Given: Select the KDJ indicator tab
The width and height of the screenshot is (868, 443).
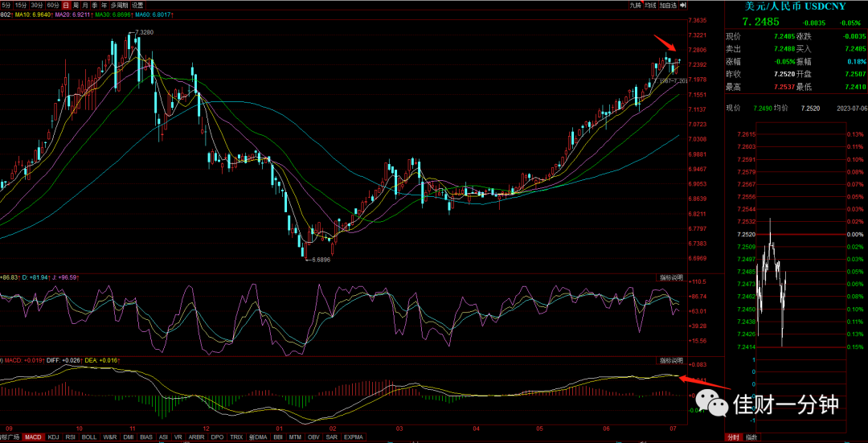Looking at the screenshot, I should [53, 437].
